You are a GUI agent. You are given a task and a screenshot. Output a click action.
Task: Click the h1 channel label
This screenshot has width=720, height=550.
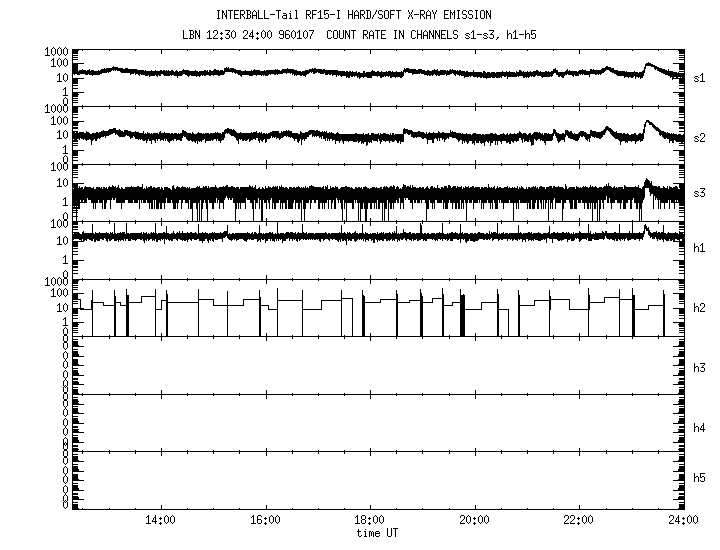click(700, 248)
